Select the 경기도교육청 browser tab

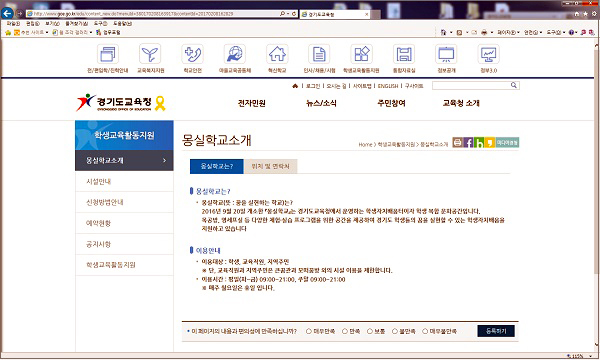click(x=335, y=14)
